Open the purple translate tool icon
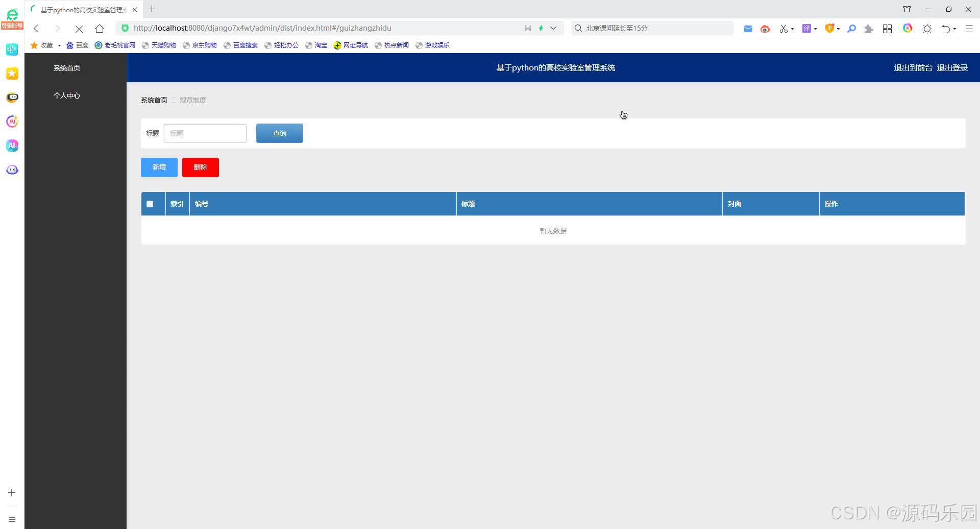Screen dimensions: 980x529 pos(807,29)
